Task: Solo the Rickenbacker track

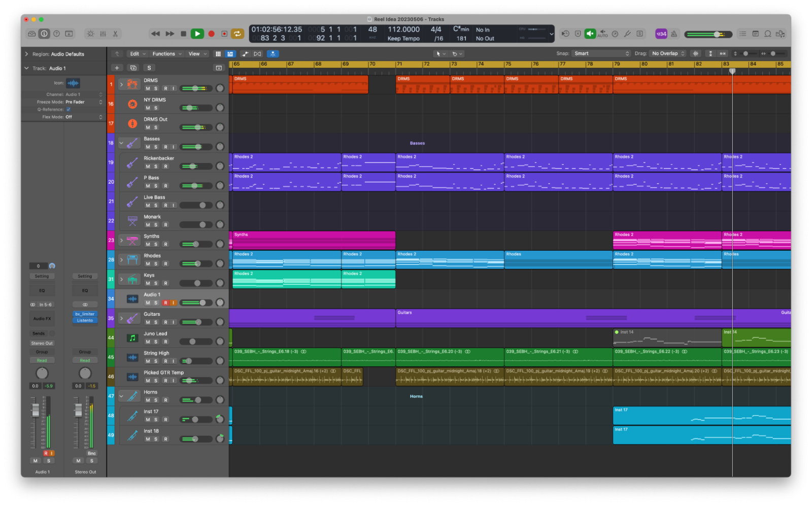Action: pyautogui.click(x=155, y=166)
